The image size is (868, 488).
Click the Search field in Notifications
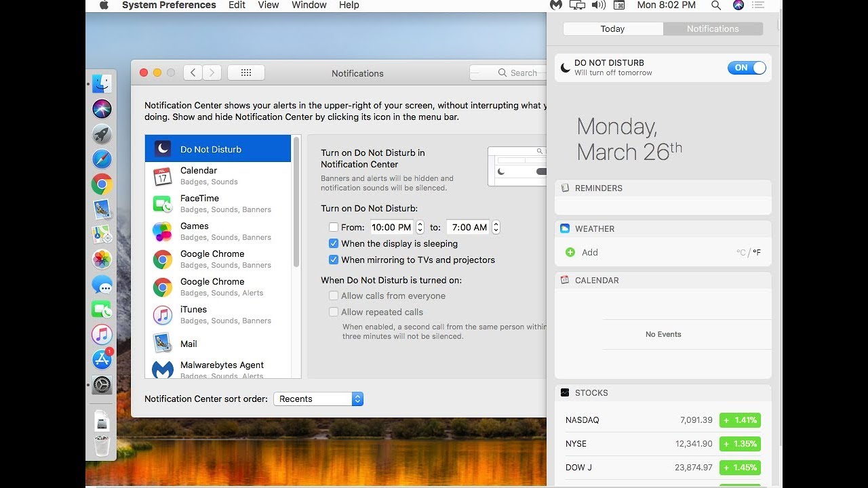coord(508,73)
